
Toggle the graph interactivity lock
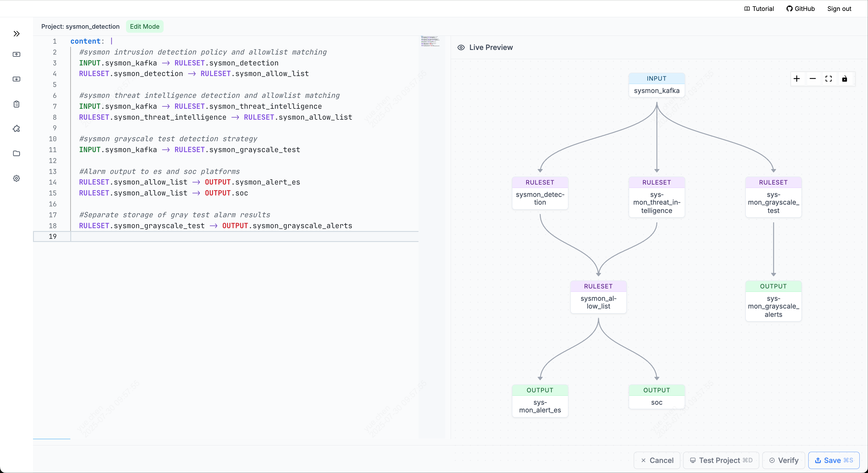click(844, 79)
